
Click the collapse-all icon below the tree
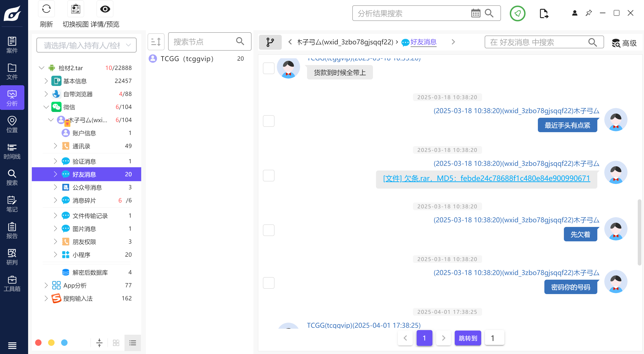(x=99, y=342)
